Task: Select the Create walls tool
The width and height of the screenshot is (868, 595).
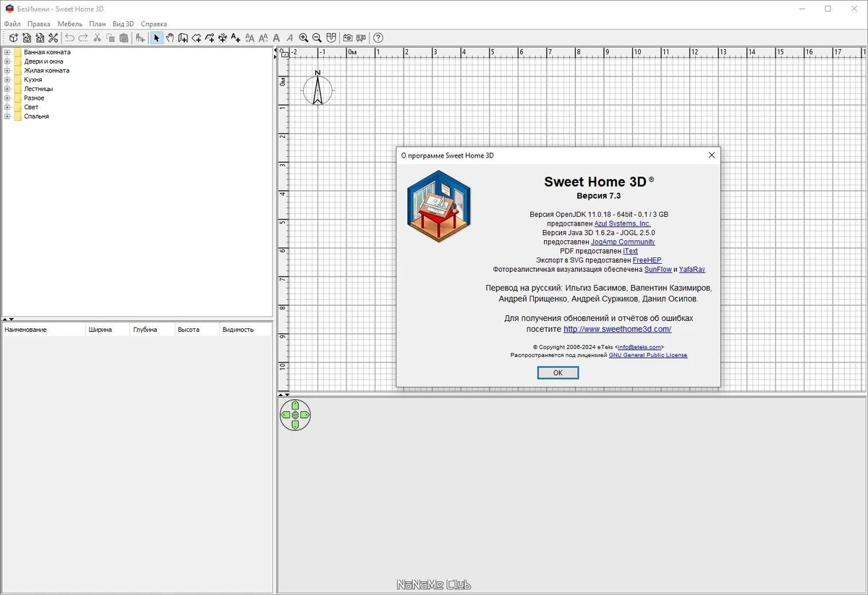Action: 183,38
